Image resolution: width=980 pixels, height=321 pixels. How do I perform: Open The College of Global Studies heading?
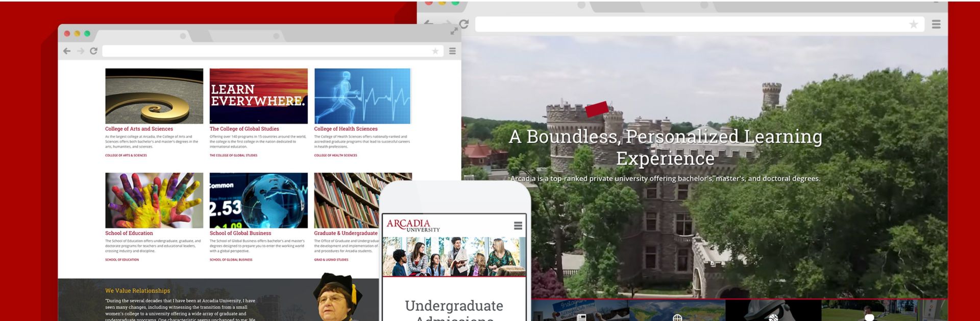click(244, 129)
